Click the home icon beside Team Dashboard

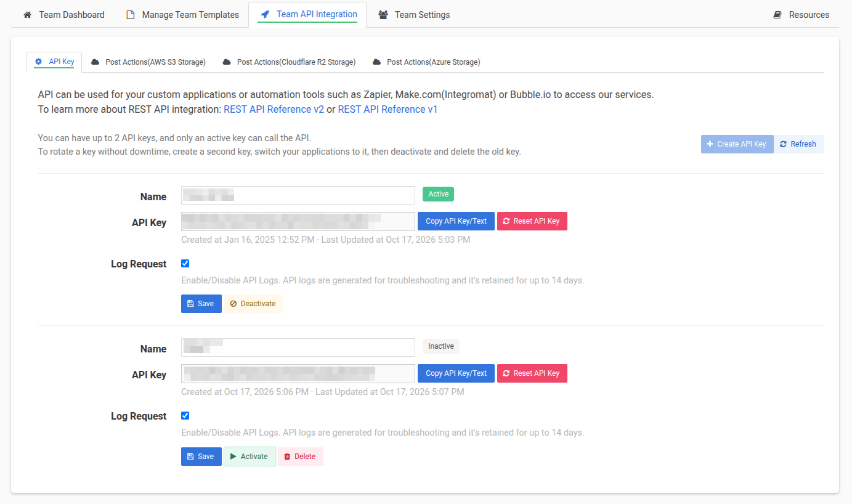pos(27,15)
